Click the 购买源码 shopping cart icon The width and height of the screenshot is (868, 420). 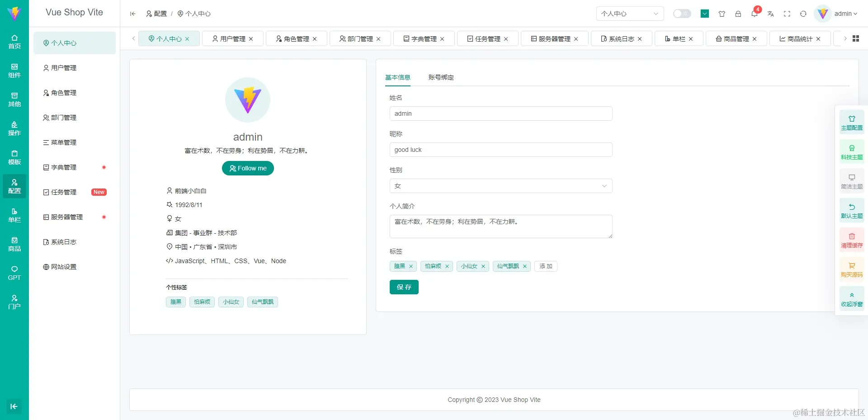pos(852,269)
